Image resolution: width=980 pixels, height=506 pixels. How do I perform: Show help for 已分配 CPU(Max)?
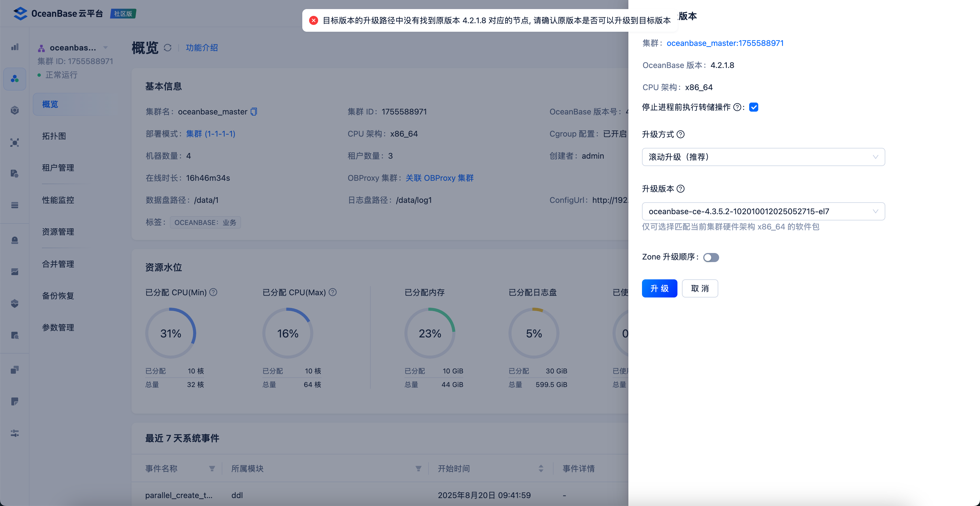[x=333, y=292]
